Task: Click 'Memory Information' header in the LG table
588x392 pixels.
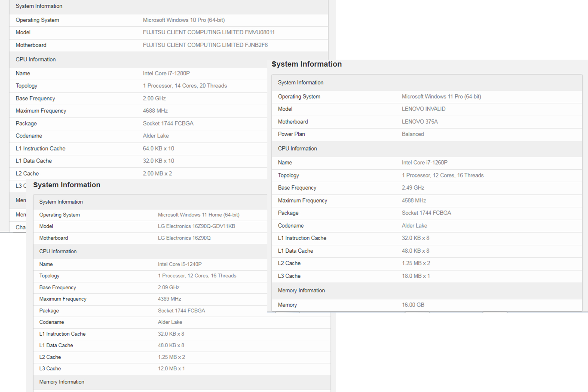Action: point(62,382)
